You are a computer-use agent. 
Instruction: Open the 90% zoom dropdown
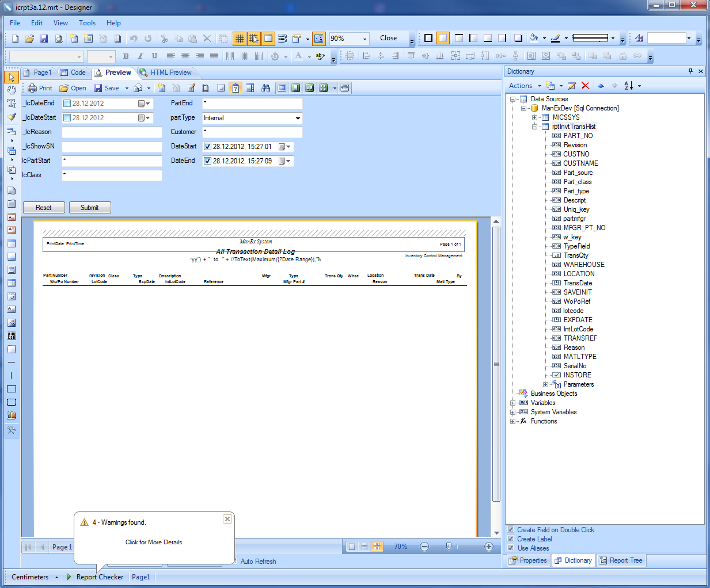pos(365,39)
